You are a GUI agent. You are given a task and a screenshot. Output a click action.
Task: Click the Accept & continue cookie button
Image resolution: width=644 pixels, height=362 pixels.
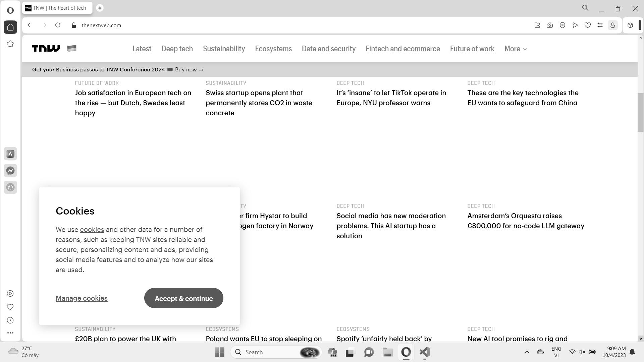coord(184,298)
